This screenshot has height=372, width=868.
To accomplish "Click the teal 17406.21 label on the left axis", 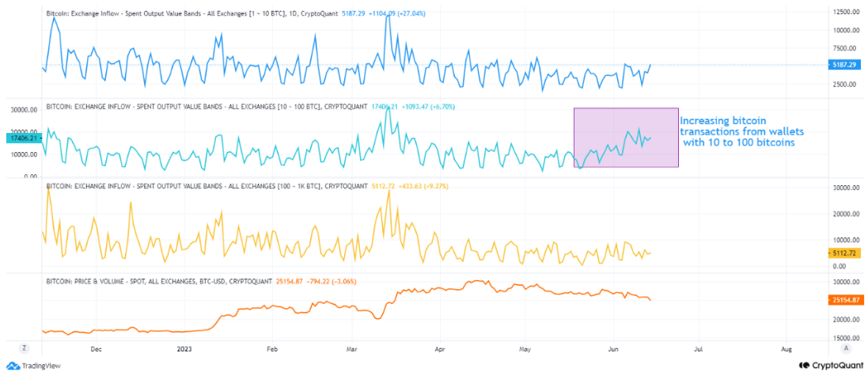I will (23, 139).
